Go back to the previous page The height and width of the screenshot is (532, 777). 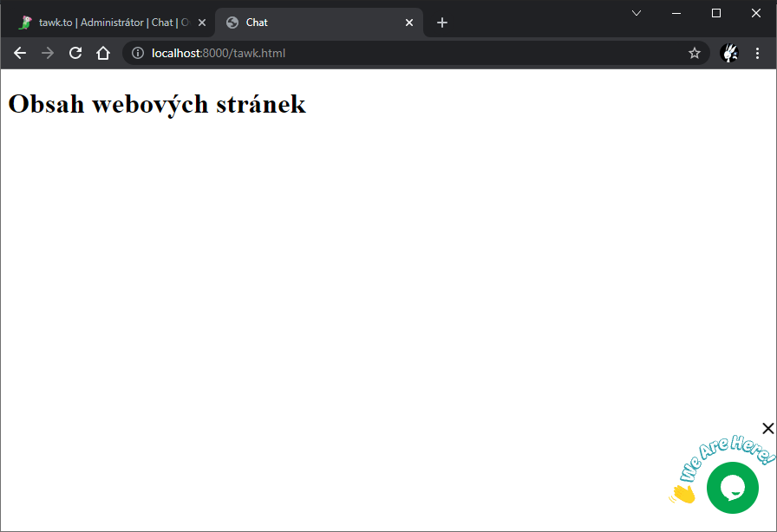click(x=20, y=53)
